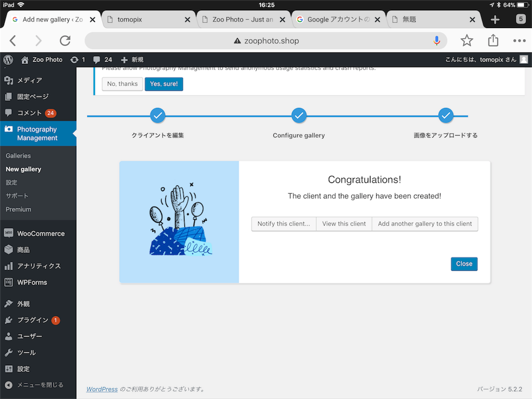This screenshot has height=399, width=532.
Task: Click 'Notify this client...' button
Action: pos(284,224)
